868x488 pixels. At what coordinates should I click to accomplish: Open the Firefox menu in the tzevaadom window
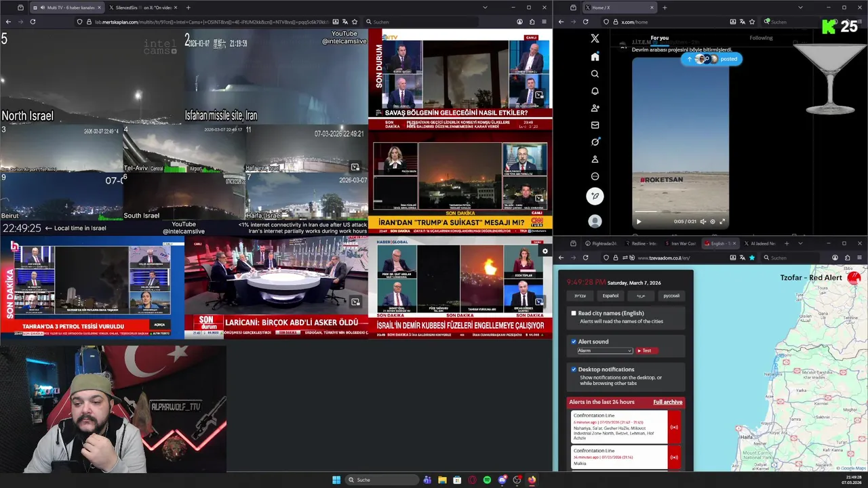pos(859,258)
